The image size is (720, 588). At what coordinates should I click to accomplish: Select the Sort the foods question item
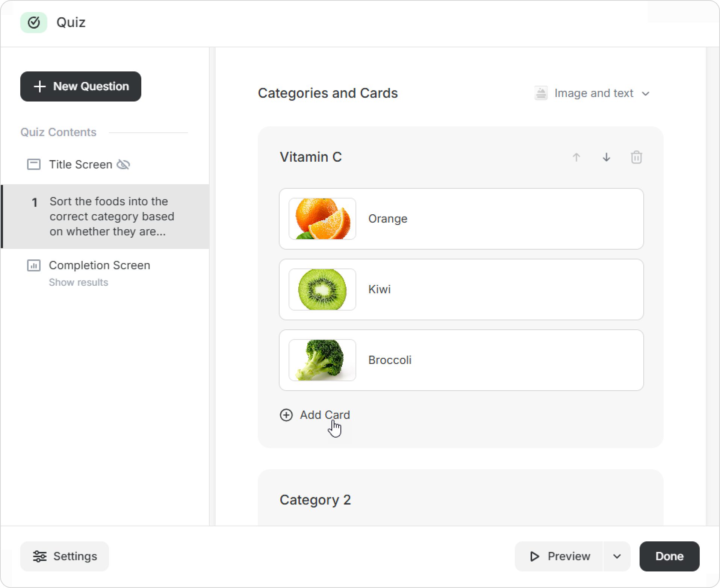(x=105, y=217)
